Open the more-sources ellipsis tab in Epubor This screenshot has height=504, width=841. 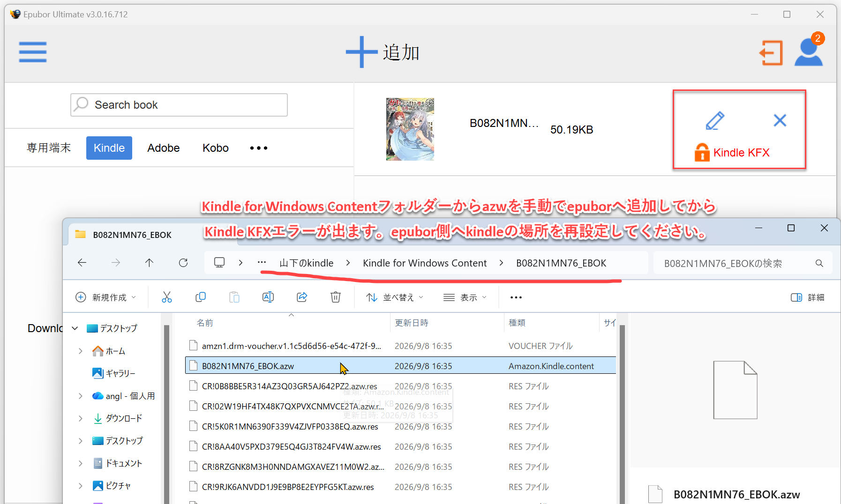[259, 148]
